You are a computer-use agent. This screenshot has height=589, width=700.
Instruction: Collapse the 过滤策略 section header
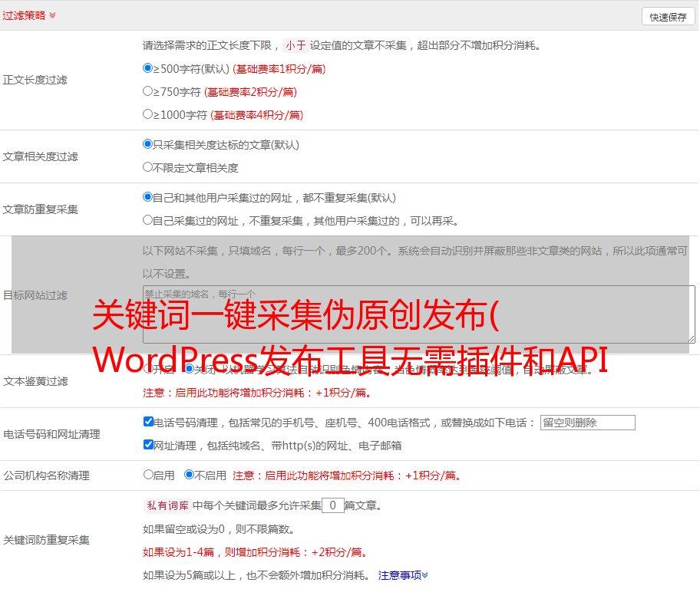pyautogui.click(x=29, y=15)
